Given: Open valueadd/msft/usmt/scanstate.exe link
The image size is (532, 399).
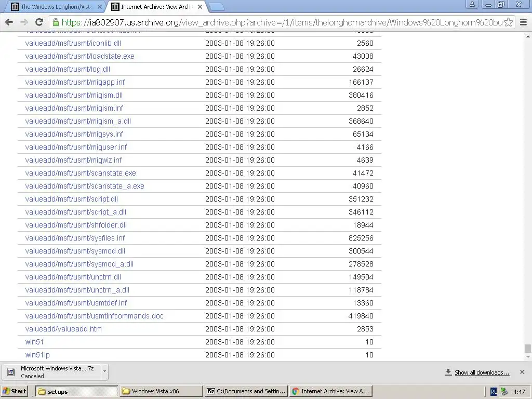Looking at the screenshot, I should click(81, 173).
